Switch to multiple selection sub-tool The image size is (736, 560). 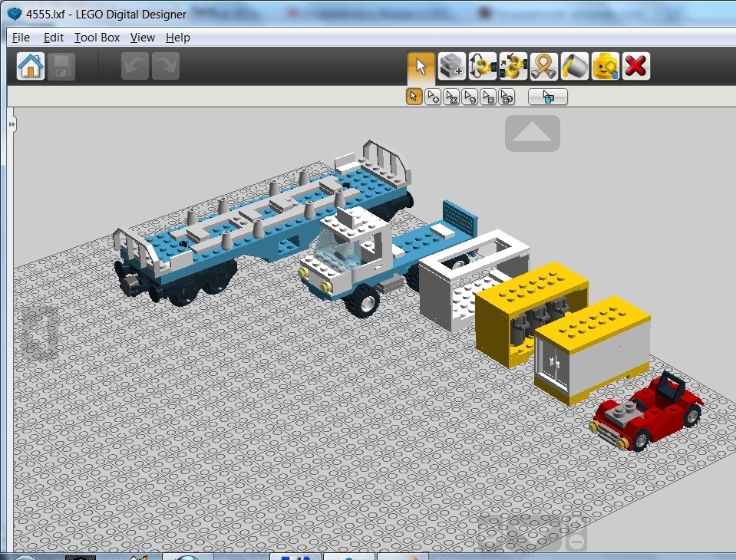[x=433, y=97]
